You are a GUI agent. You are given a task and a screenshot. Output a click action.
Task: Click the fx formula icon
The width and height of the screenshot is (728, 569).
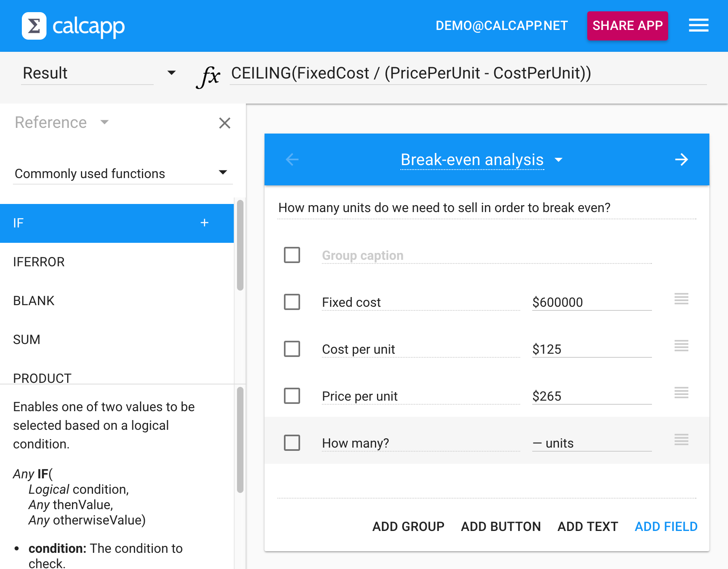208,76
